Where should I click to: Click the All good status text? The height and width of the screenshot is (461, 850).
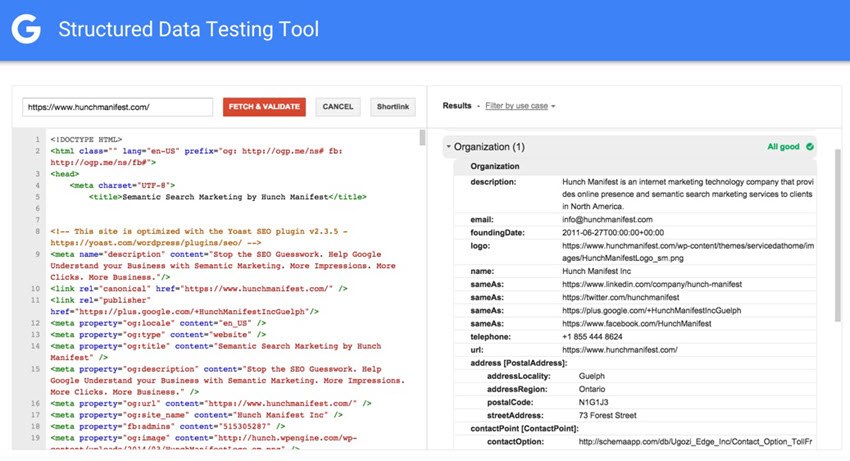coord(783,146)
